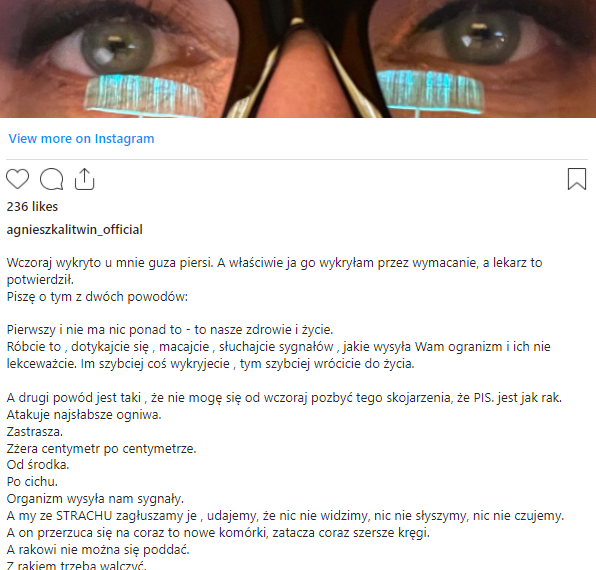
Task: Click the sentence starting 'Wczoraj wykryto u mnie guza'
Action: point(274,271)
